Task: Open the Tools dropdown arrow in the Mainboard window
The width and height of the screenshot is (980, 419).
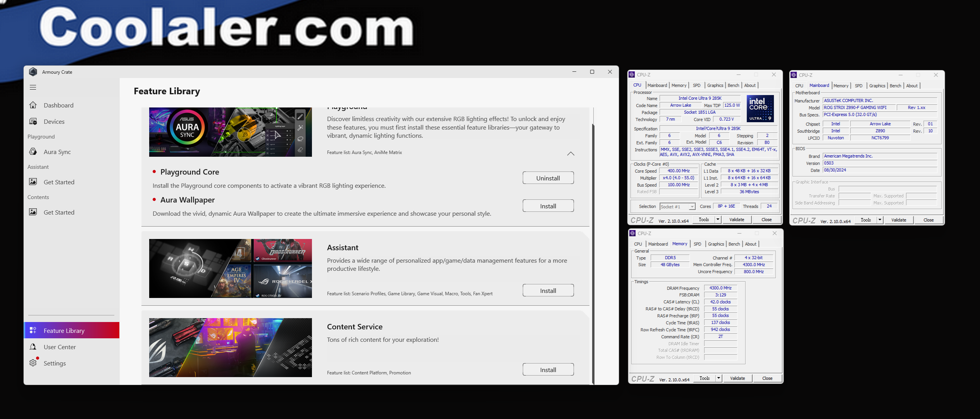Action: 879,220
